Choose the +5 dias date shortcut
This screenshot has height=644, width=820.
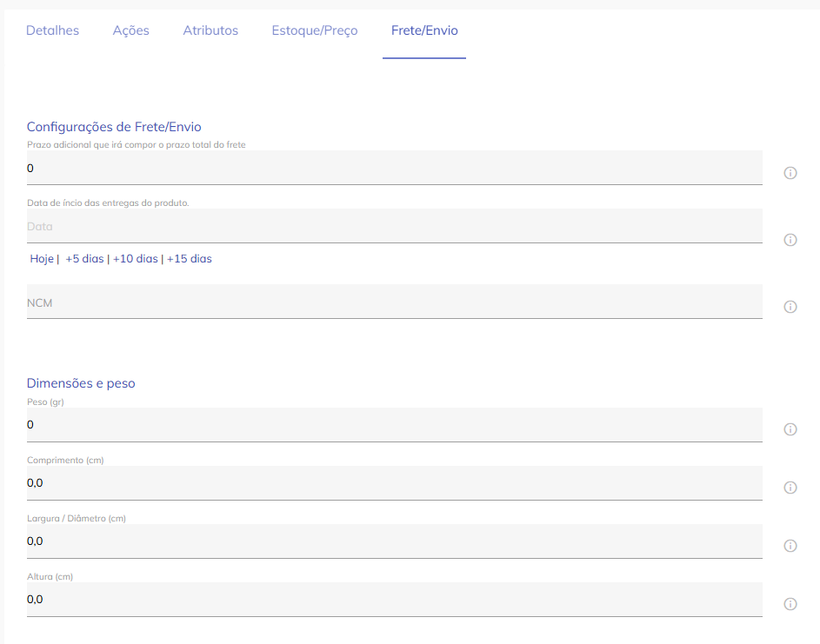tap(84, 259)
